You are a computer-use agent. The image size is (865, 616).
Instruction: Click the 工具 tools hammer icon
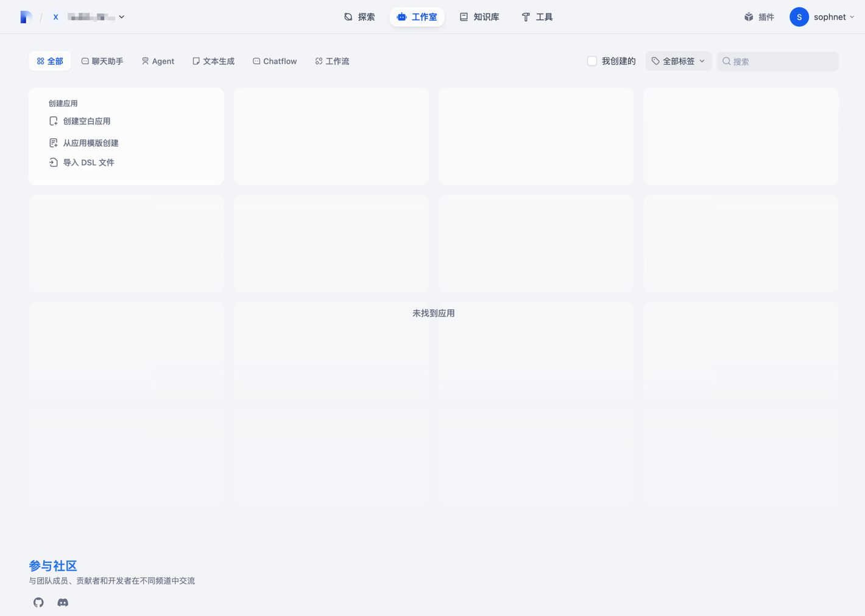tap(526, 17)
